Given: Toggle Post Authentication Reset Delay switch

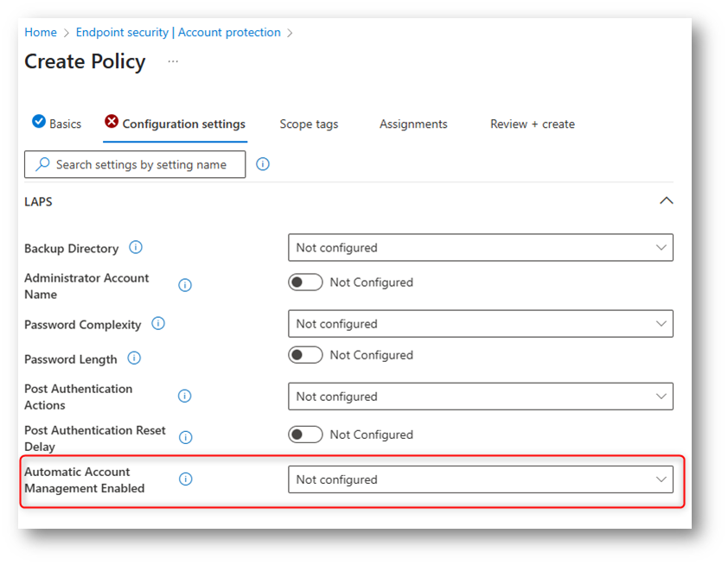Looking at the screenshot, I should coord(305,435).
